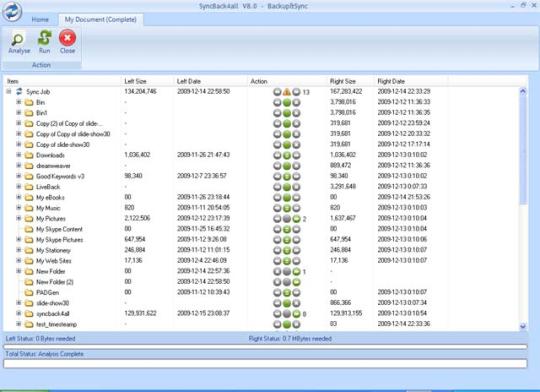Click the Sync Job sync arrows icon
Screen dimensions: 540x392
pos(19,92)
